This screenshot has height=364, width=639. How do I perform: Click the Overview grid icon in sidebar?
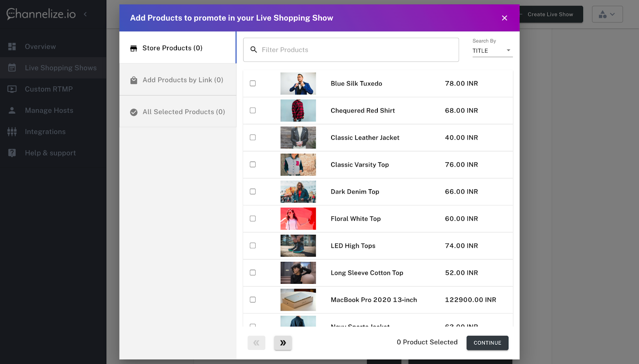click(x=12, y=47)
